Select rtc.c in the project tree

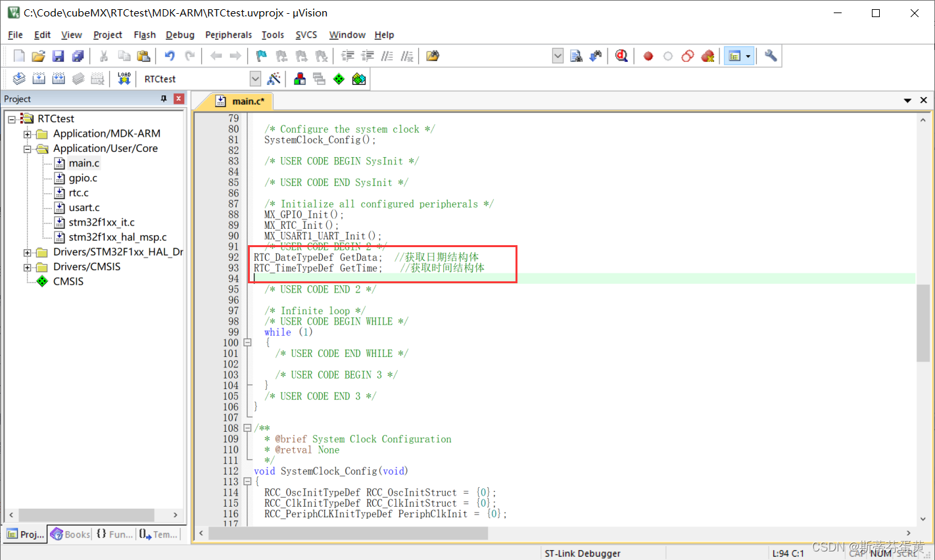[x=78, y=193]
